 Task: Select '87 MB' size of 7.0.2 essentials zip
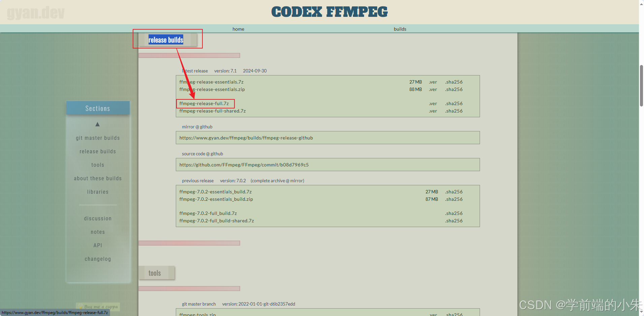tap(431, 199)
